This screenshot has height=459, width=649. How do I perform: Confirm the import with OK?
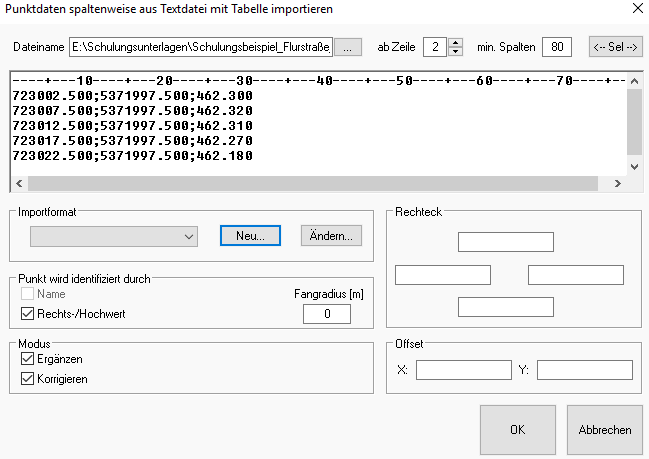pyautogui.click(x=517, y=430)
